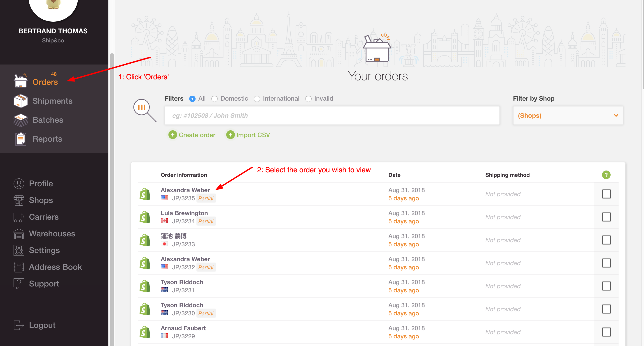644x346 pixels.
Task: Click the Reports clipboard icon
Action: 21,139
